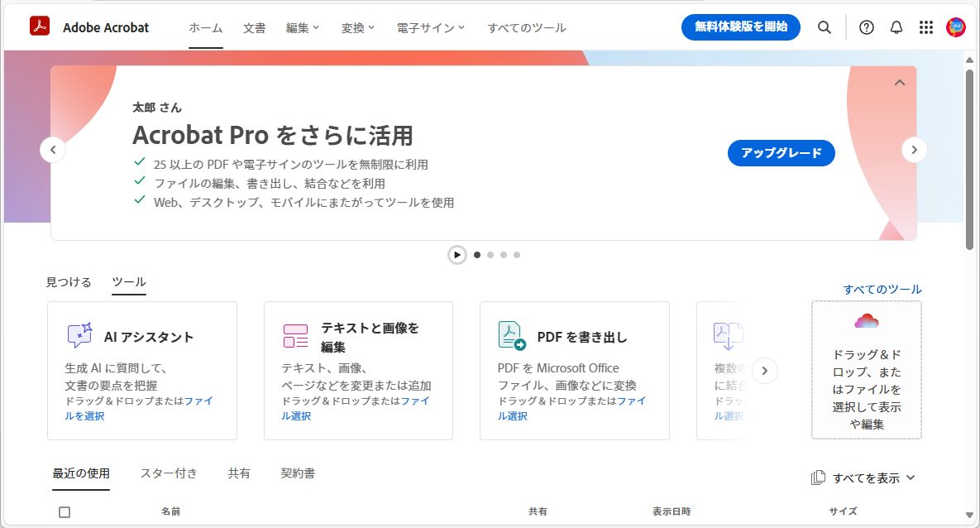Image resolution: width=980 pixels, height=528 pixels.
Task: Open the user profile avatar
Action: 956,27
